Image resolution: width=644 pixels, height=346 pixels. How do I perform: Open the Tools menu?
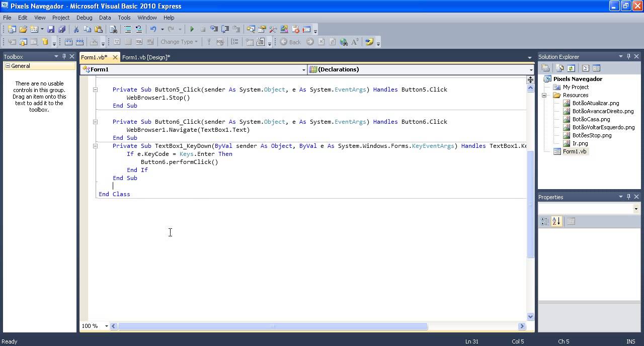point(124,17)
